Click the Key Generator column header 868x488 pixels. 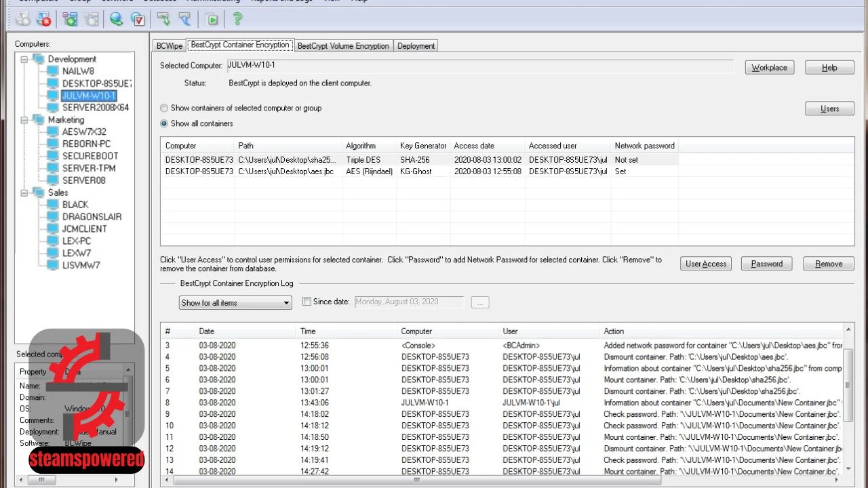point(423,146)
